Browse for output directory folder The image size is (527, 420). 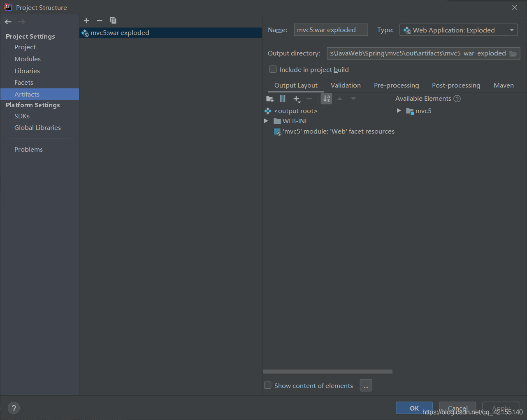[513, 53]
